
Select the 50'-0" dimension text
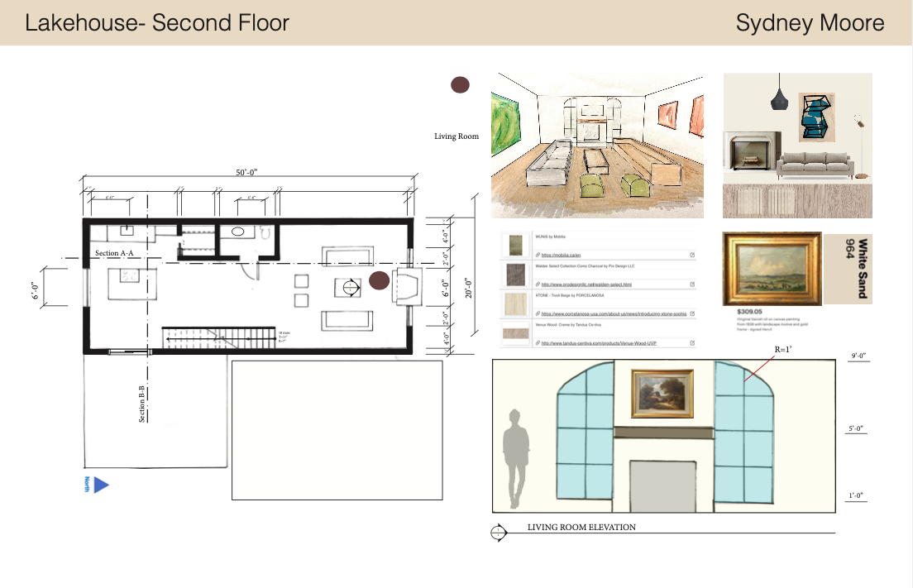246,172
